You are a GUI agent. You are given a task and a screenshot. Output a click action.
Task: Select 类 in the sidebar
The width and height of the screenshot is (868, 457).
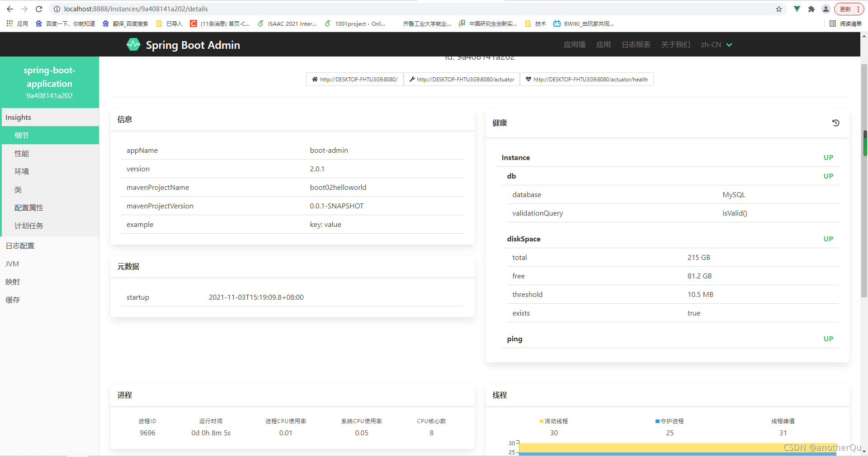click(50, 189)
